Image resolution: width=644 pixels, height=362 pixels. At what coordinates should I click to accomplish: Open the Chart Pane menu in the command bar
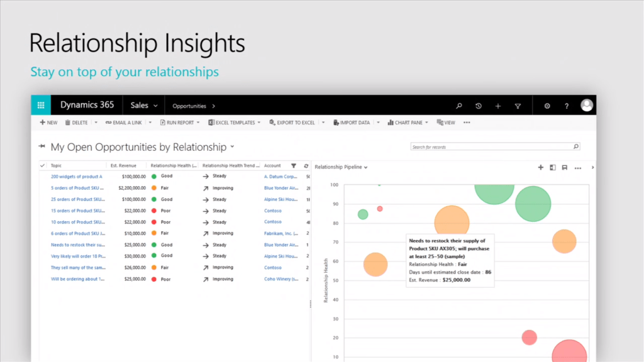click(x=408, y=122)
